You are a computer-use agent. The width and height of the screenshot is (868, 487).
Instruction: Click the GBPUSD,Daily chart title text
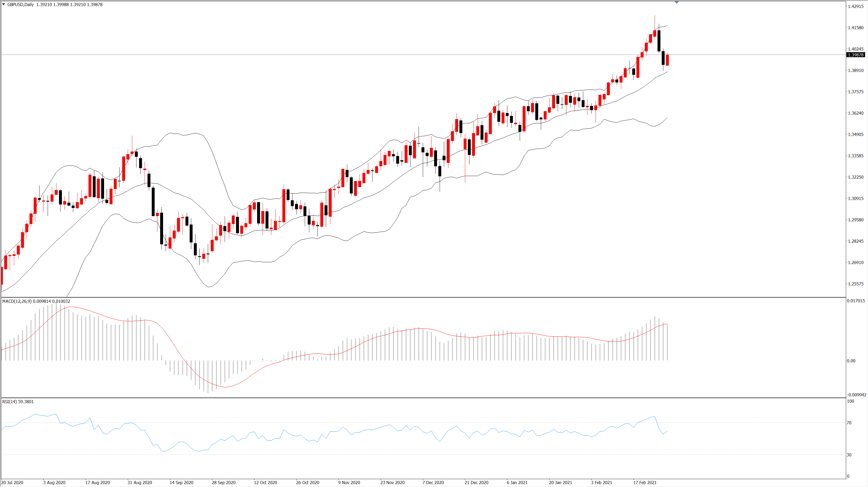[x=21, y=4]
